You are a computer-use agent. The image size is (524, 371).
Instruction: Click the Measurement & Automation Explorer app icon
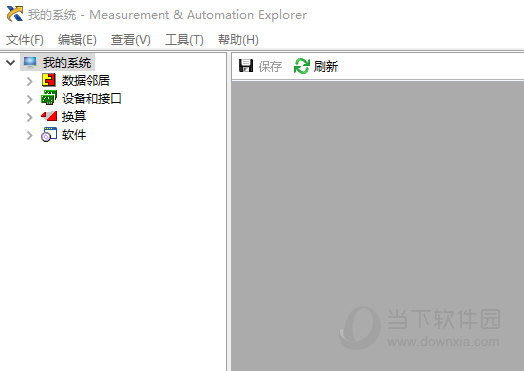coord(15,14)
